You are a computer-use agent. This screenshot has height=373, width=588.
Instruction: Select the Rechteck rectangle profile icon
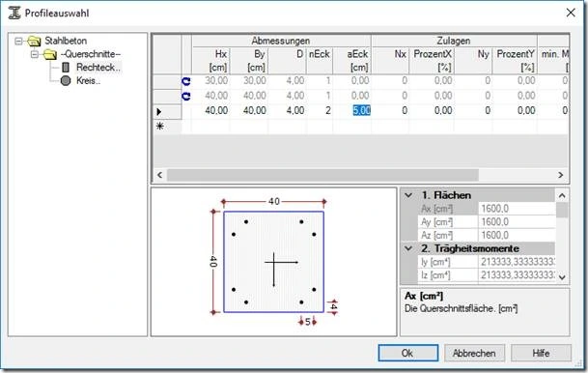tap(66, 68)
